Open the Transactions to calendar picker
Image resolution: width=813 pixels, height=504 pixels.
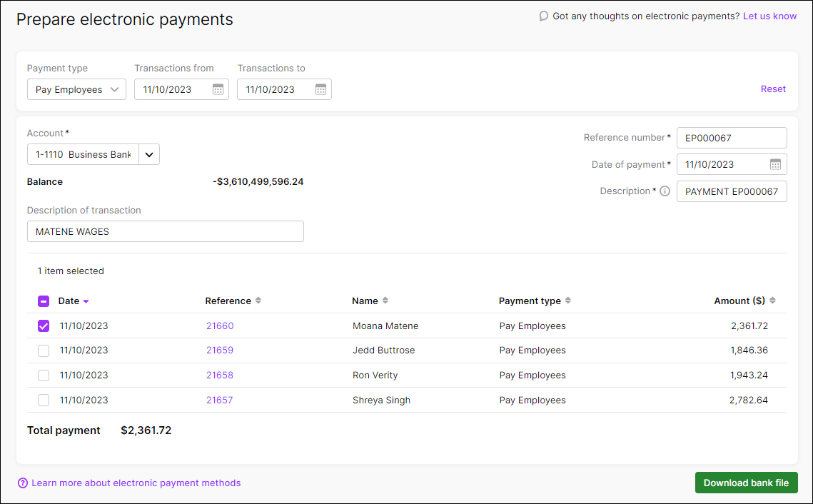tap(320, 89)
